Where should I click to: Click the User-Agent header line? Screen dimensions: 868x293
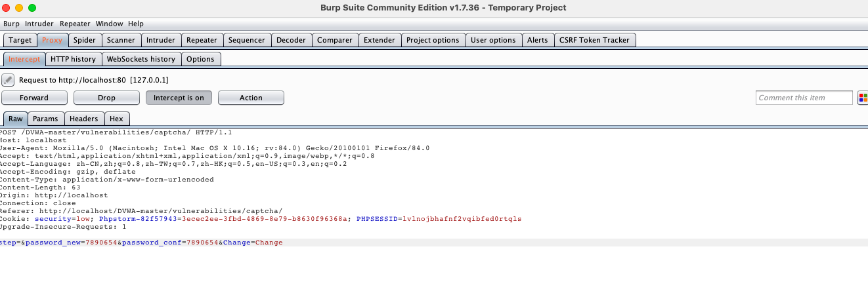pyautogui.click(x=215, y=148)
